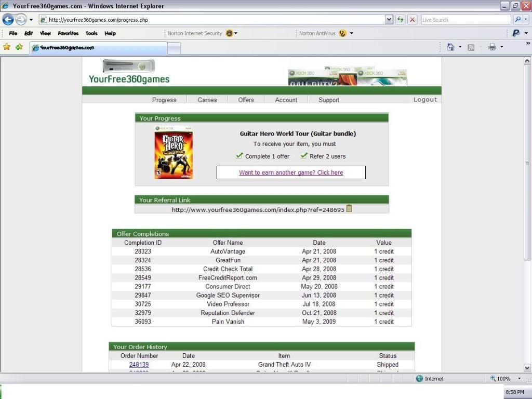Open the Favorites Center star icon

(x=6, y=47)
